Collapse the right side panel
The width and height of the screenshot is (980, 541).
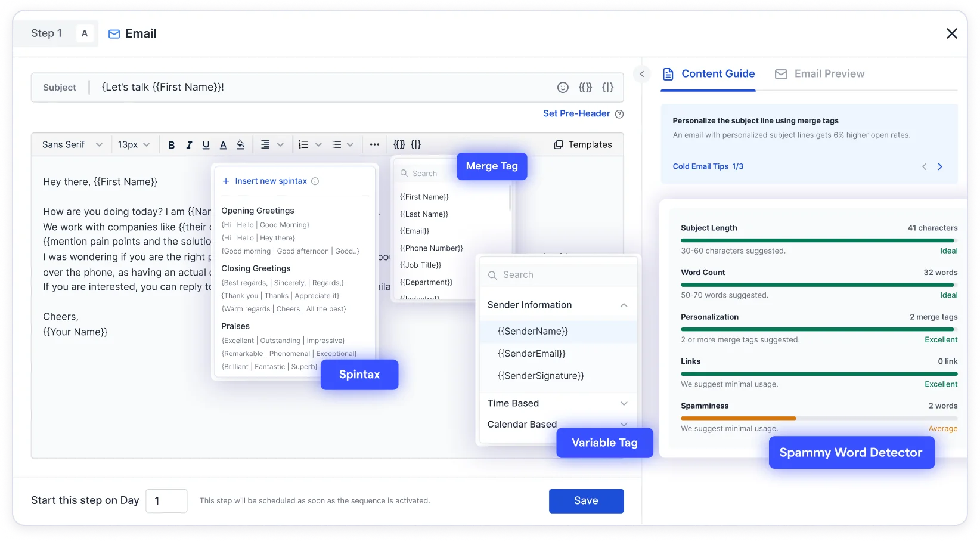coord(642,74)
